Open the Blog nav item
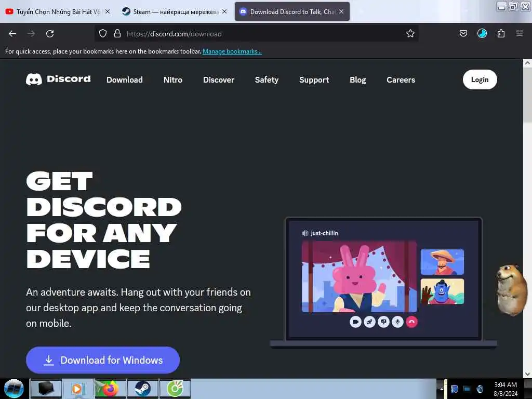The height and width of the screenshot is (399, 532). coord(357,79)
